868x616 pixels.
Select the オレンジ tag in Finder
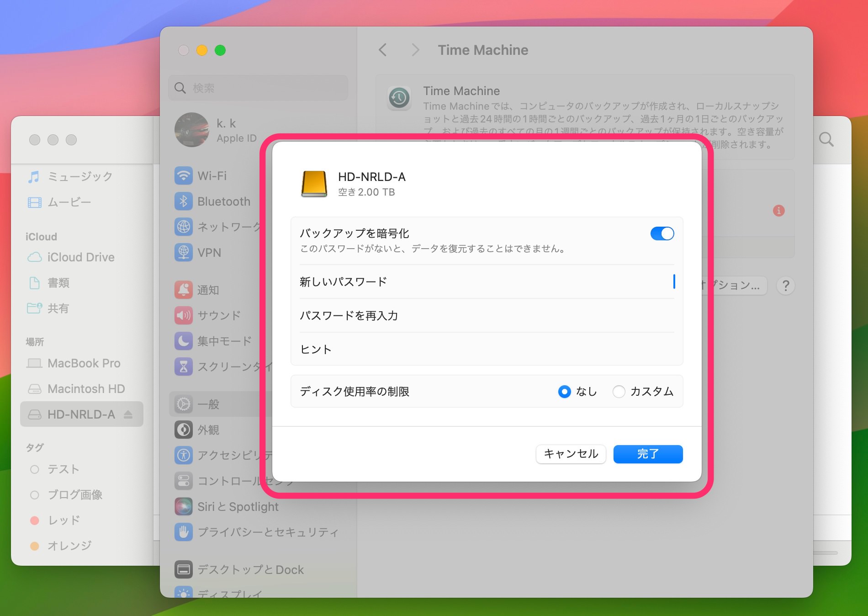click(81, 546)
